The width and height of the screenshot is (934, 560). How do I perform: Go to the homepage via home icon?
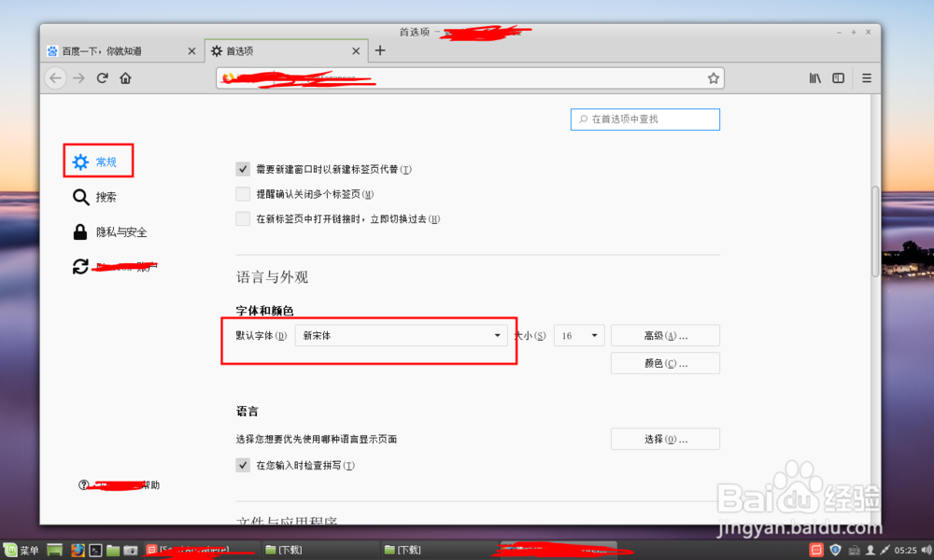[126, 78]
